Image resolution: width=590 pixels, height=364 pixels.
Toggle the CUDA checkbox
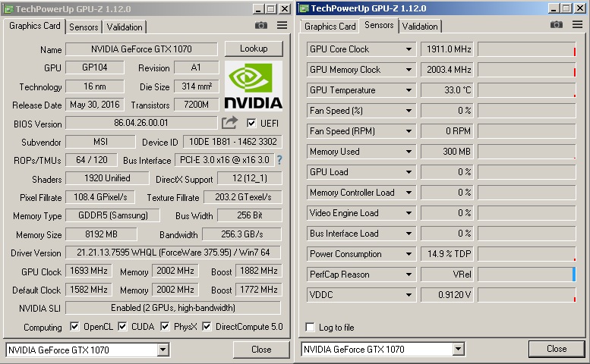point(122,326)
